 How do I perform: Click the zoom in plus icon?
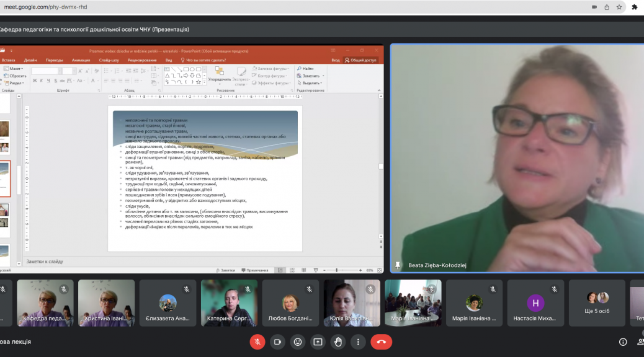[x=360, y=270]
